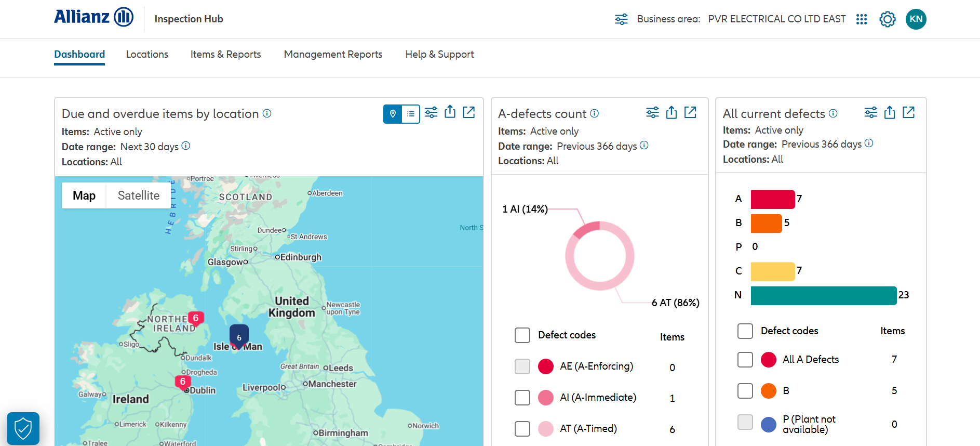The height and width of the screenshot is (446, 980).
Task: Go to the Locations tab
Action: pyautogui.click(x=147, y=55)
